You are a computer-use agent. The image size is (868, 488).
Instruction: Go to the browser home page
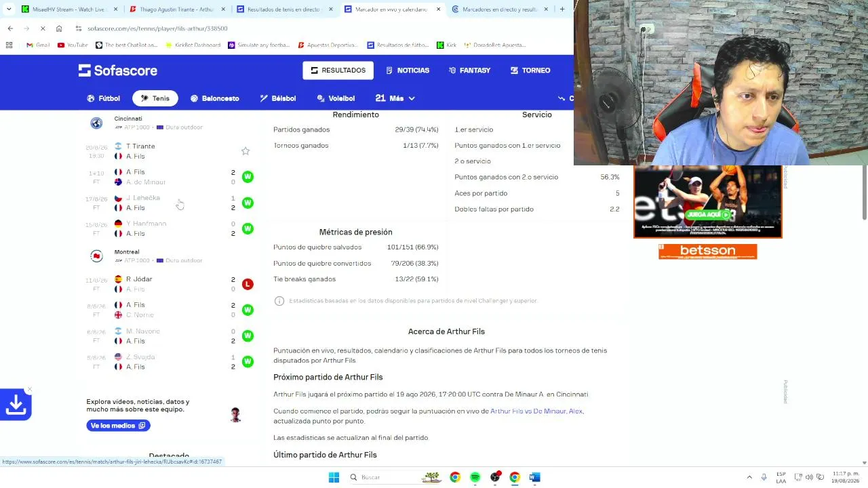pyautogui.click(x=59, y=28)
